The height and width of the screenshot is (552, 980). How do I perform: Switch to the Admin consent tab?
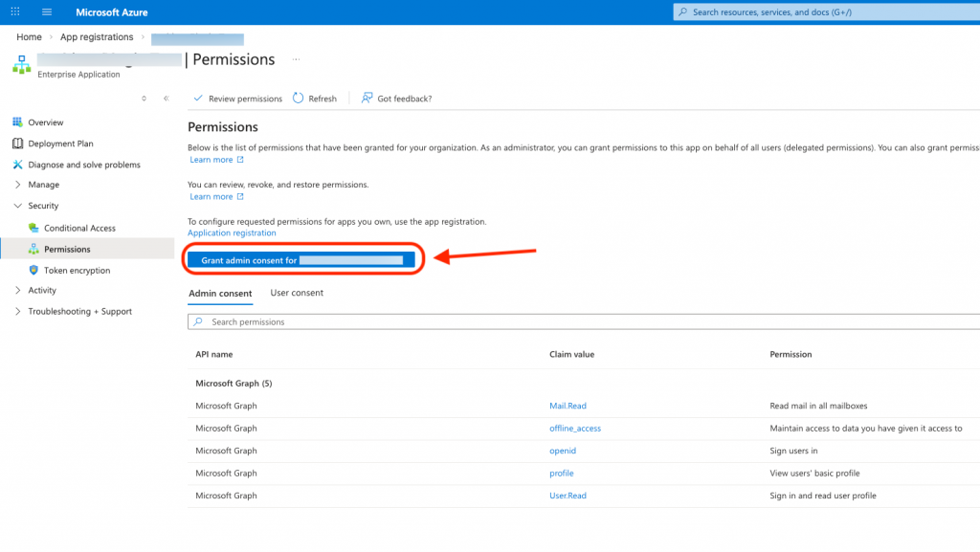(x=220, y=294)
